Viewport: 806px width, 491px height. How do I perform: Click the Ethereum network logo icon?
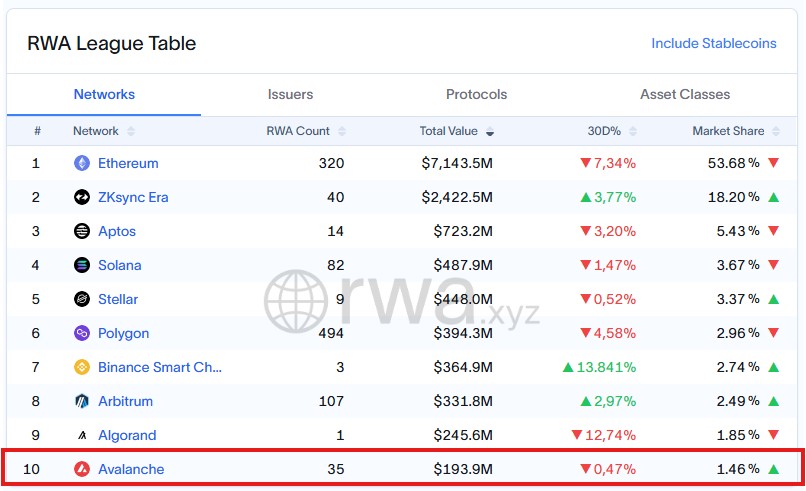pyautogui.click(x=82, y=163)
